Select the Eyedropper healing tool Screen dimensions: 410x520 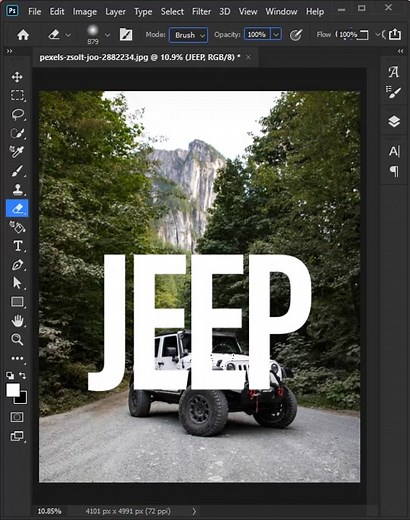tap(17, 152)
